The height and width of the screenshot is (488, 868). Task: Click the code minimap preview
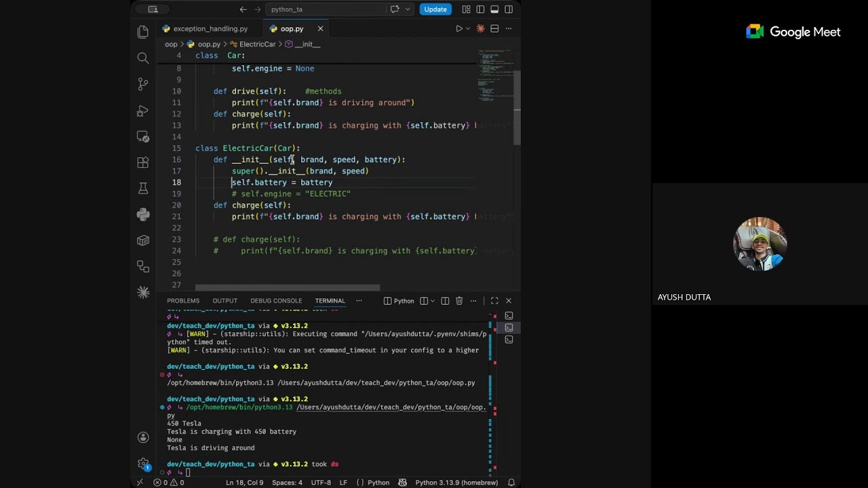tap(495, 76)
